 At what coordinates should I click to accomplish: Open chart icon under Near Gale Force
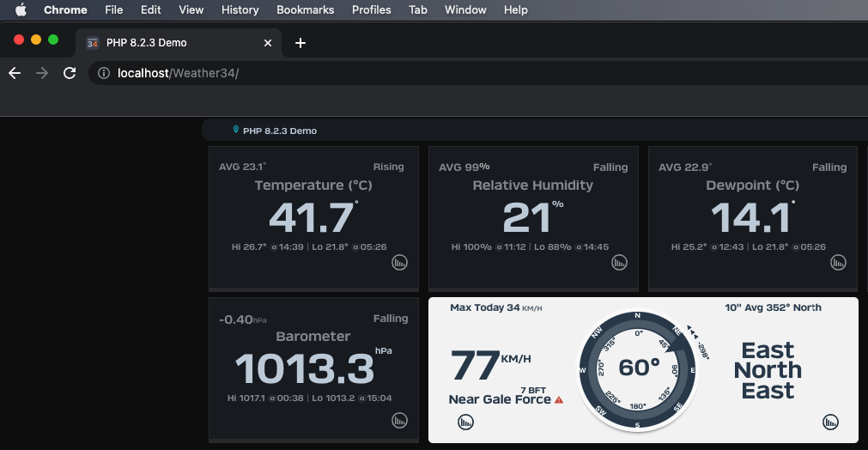click(466, 423)
